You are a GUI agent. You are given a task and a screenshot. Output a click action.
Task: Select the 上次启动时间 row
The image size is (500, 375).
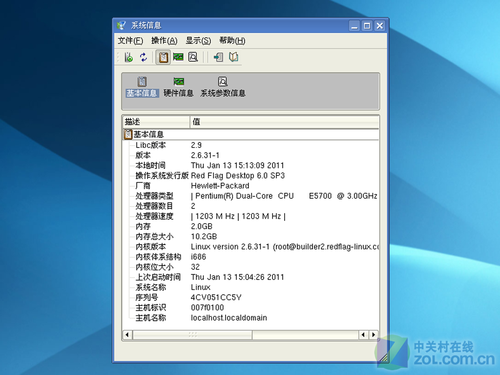251,277
